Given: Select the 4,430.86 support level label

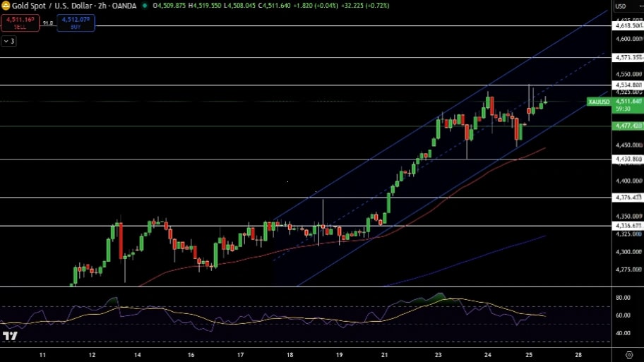Looking at the screenshot, I should 628,159.
